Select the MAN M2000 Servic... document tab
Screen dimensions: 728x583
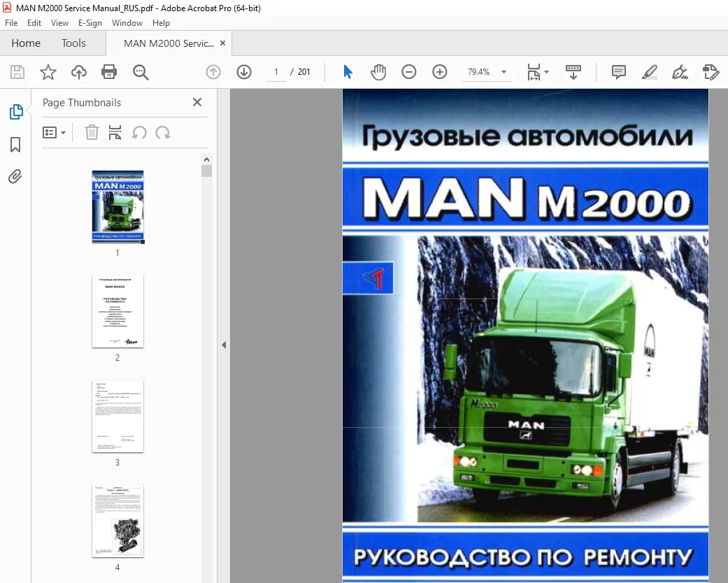pyautogui.click(x=169, y=43)
